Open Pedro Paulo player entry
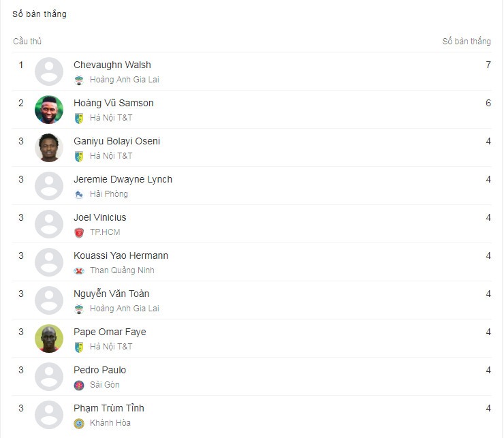This screenshot has height=438, width=504. click(x=251, y=377)
